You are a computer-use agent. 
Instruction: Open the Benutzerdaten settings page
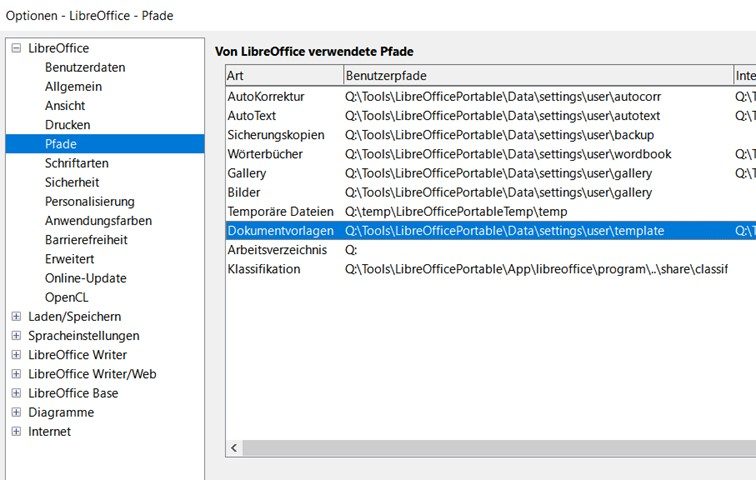(x=85, y=67)
